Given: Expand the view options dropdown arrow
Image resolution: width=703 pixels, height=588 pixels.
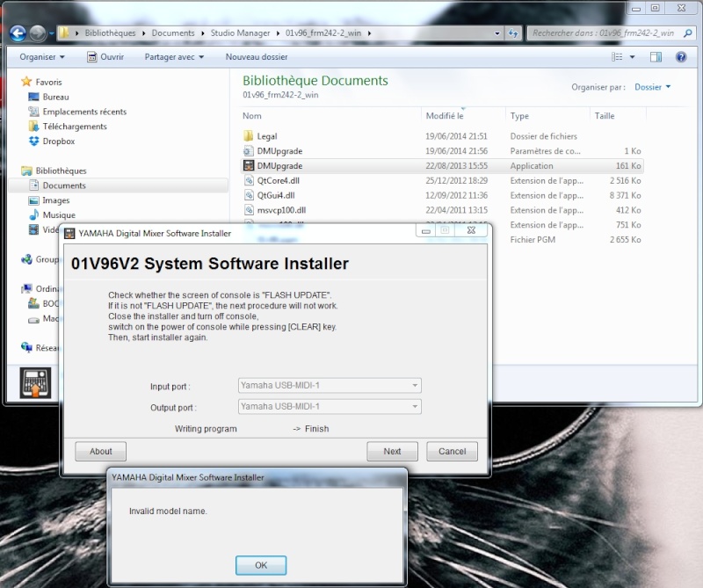Looking at the screenshot, I should (632, 57).
